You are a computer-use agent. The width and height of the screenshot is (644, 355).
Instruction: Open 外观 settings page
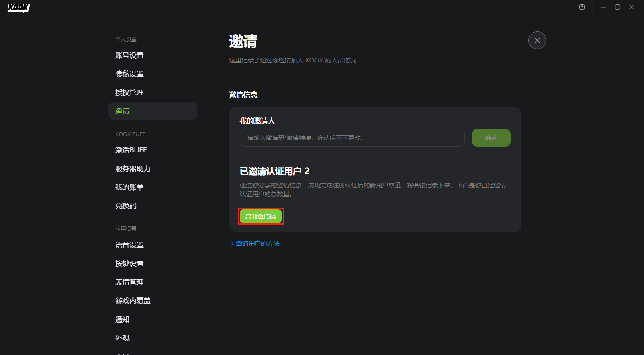(x=153, y=338)
